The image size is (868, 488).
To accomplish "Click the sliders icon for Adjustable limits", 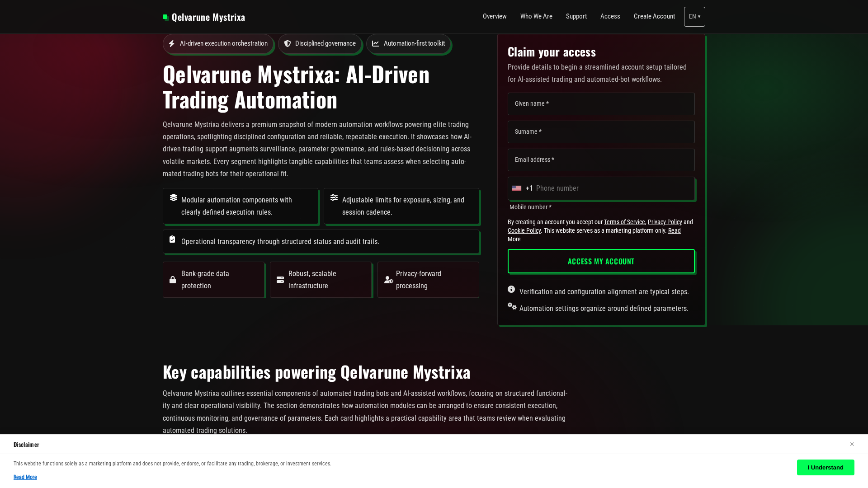I will point(334,197).
